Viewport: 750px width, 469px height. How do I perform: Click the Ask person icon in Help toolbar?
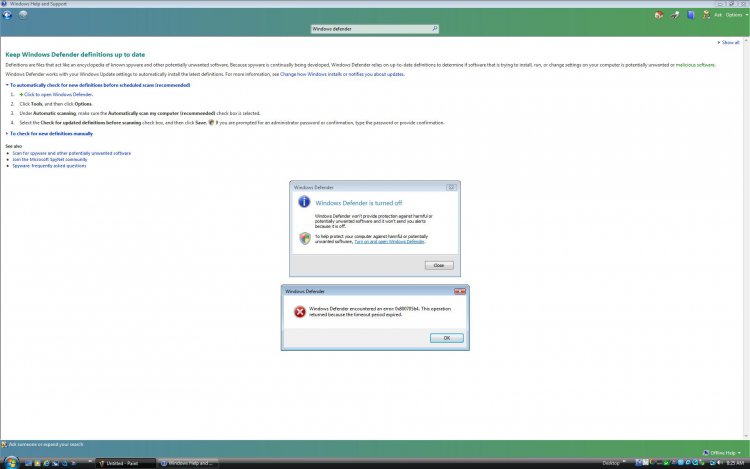point(706,15)
